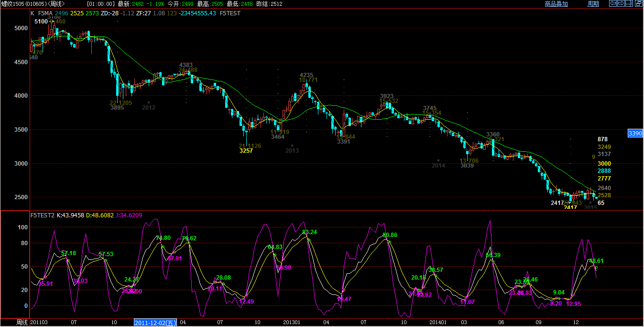Click the yellow 3000 price level label

[x=604, y=164]
